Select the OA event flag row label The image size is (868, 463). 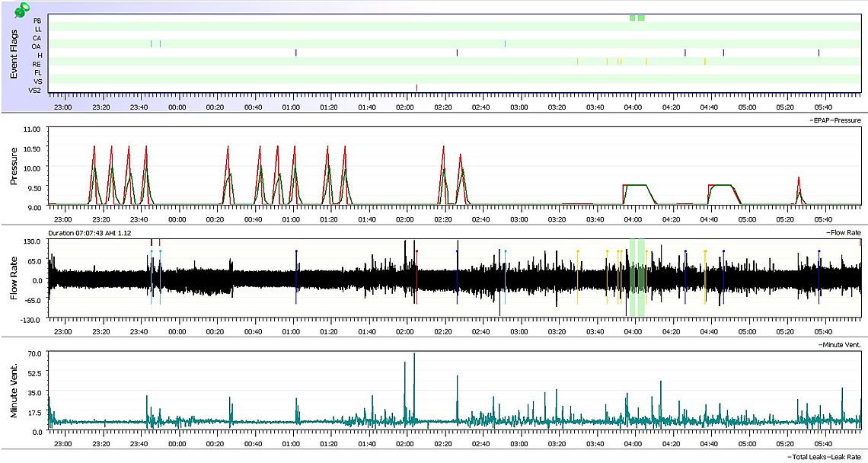[37, 46]
